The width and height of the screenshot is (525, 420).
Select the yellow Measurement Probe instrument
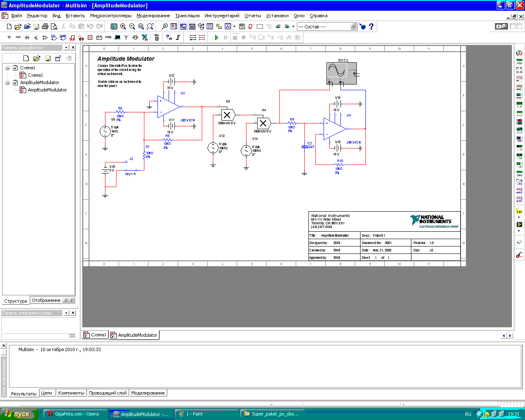[x=519, y=212]
